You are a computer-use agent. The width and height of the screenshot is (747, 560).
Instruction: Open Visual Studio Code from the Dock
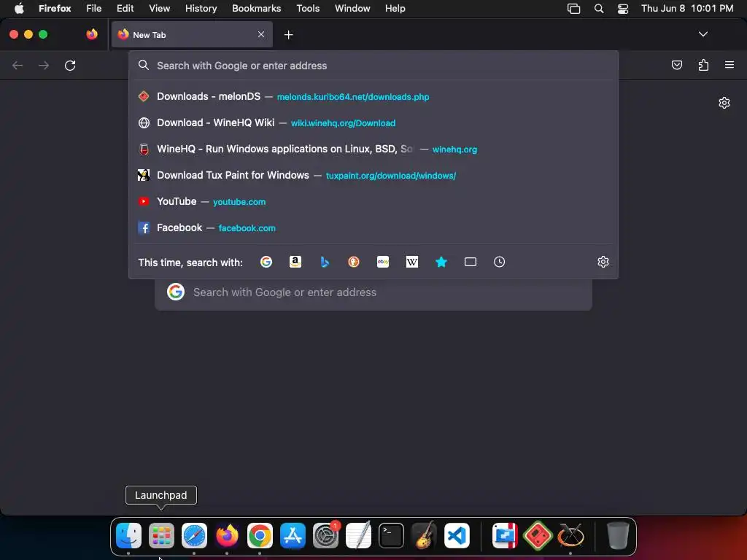click(457, 536)
